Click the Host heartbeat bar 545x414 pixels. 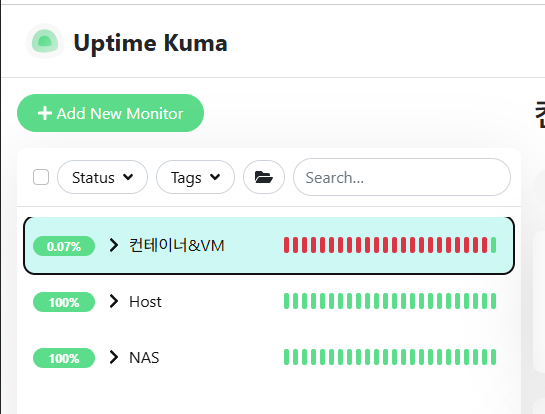390,301
